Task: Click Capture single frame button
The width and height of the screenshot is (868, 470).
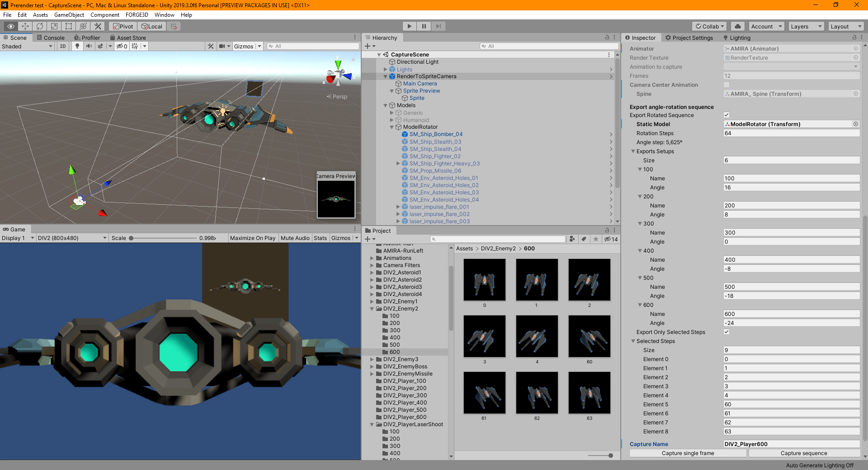Action: pos(688,453)
